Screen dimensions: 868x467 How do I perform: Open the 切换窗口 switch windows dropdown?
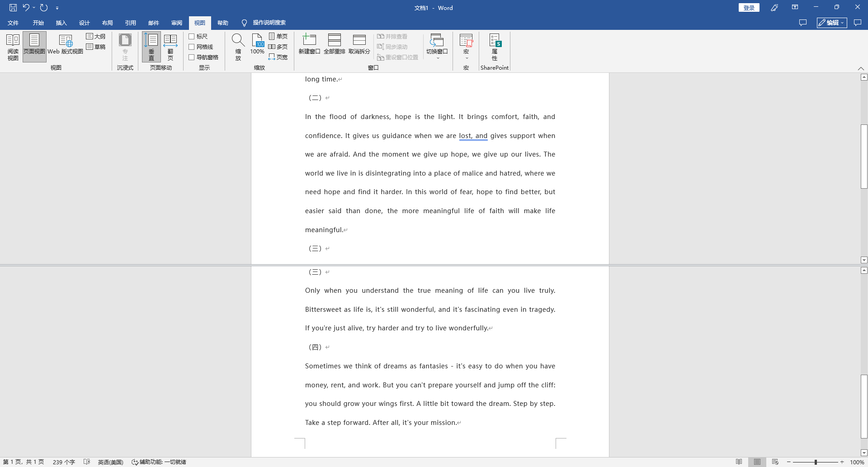point(437,47)
